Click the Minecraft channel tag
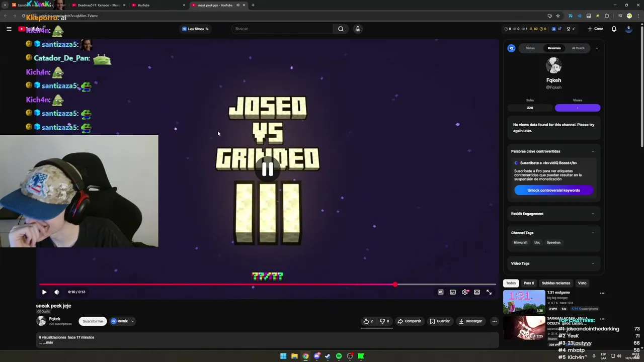The height and width of the screenshot is (362, 644). point(520,242)
